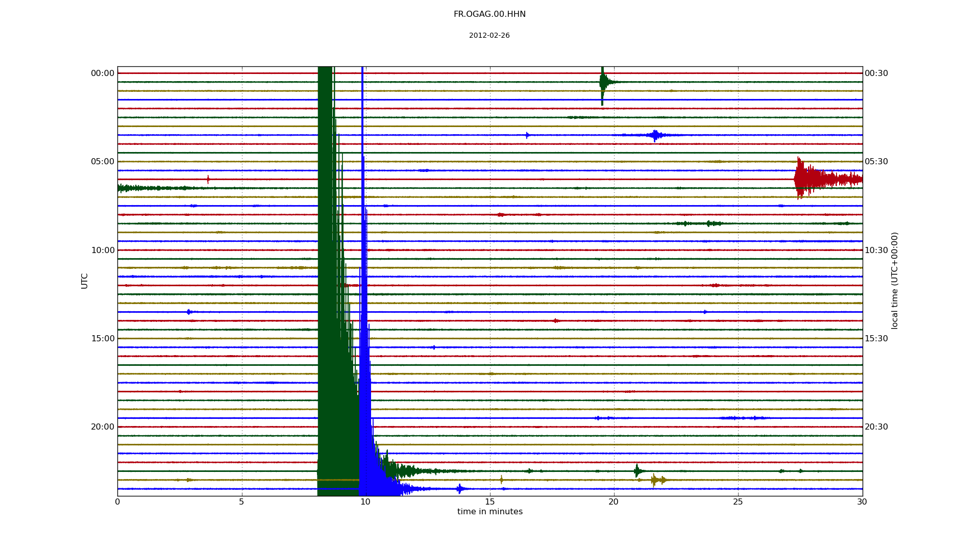Click the 10:30 local time label

pyautogui.click(x=876, y=251)
